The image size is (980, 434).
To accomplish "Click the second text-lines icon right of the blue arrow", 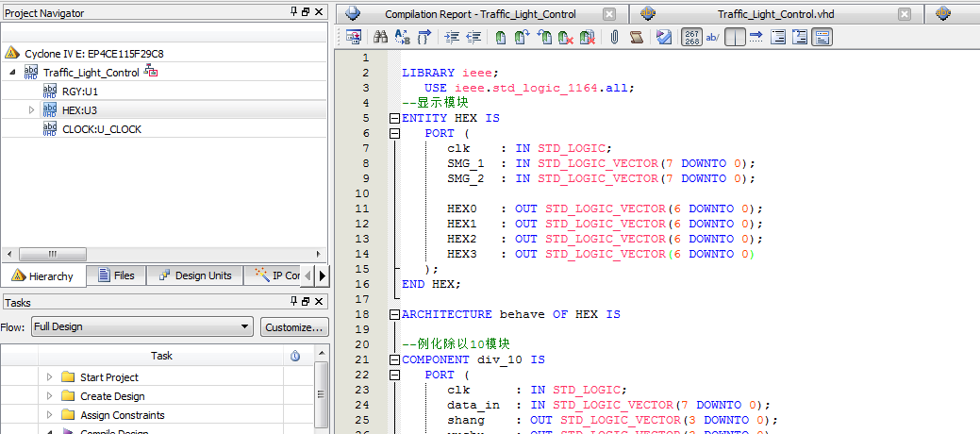I will (x=801, y=38).
